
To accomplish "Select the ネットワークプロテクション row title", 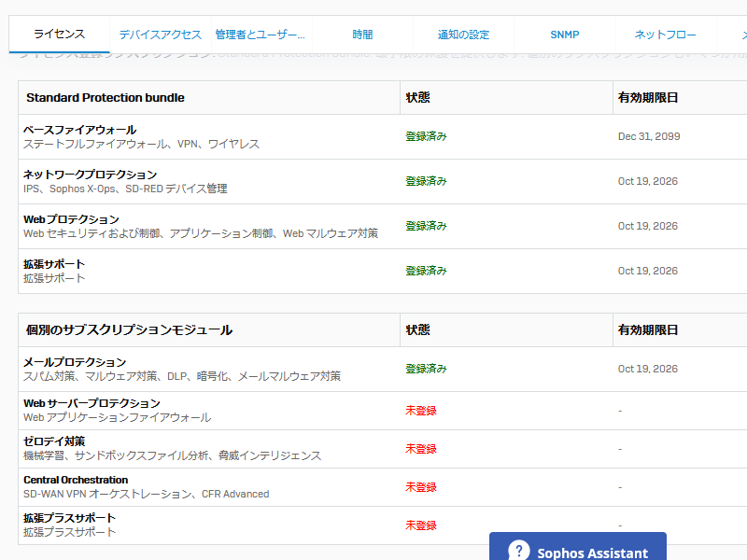I will point(90,175).
